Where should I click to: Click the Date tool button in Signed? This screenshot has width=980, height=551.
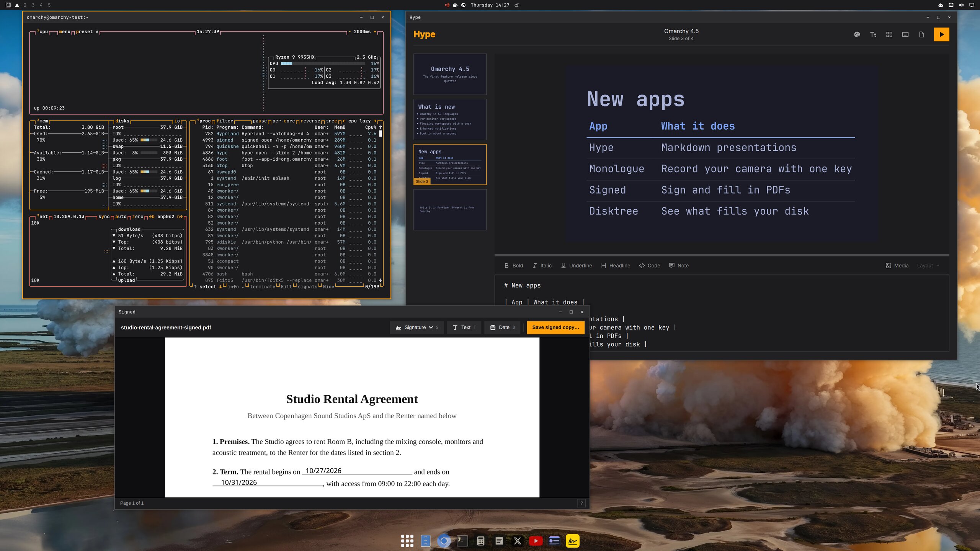[502, 328]
